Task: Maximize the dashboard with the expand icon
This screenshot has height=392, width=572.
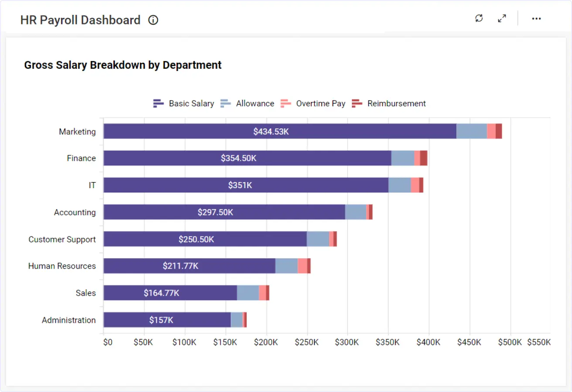Action: coord(502,18)
